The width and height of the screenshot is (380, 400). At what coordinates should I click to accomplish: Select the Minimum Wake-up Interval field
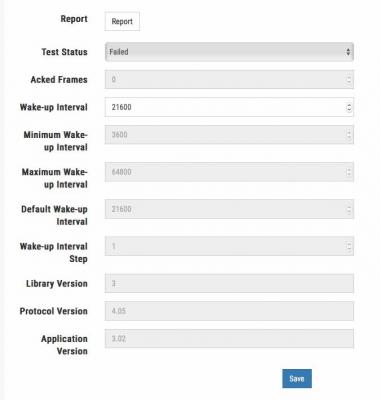[x=229, y=135]
